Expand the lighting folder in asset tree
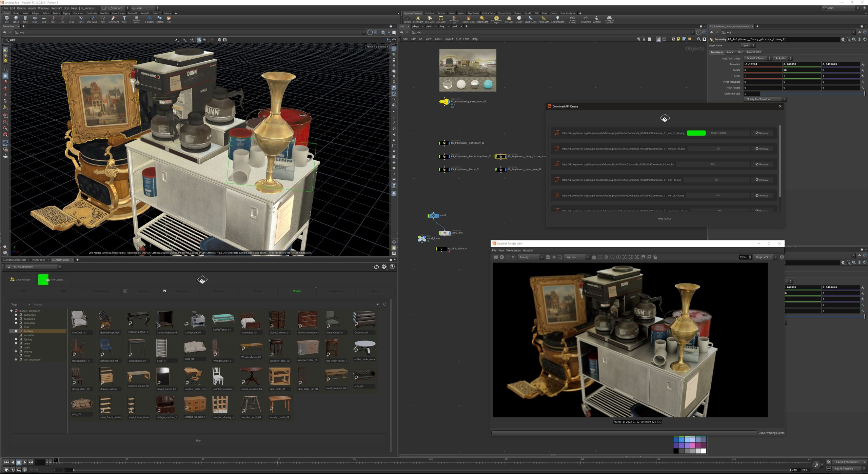 (16, 339)
